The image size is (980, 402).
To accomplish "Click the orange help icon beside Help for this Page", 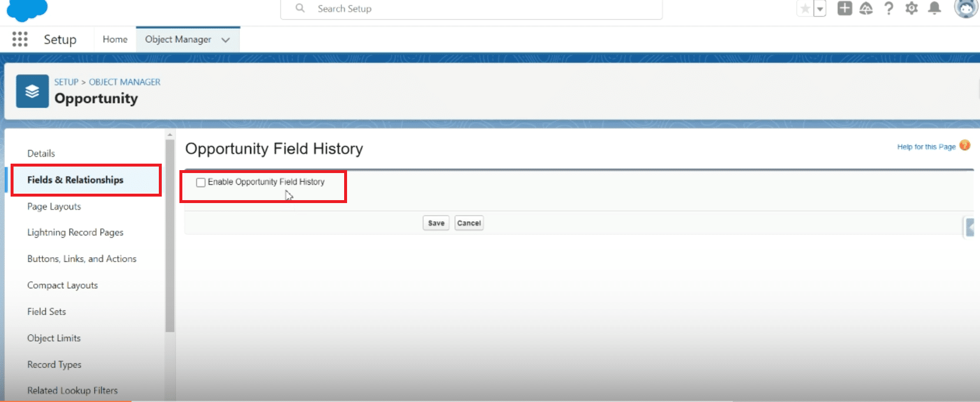I will pyautogui.click(x=965, y=145).
